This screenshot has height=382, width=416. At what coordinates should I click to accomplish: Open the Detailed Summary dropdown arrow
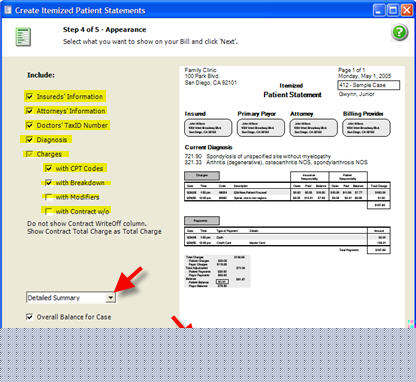[110, 298]
